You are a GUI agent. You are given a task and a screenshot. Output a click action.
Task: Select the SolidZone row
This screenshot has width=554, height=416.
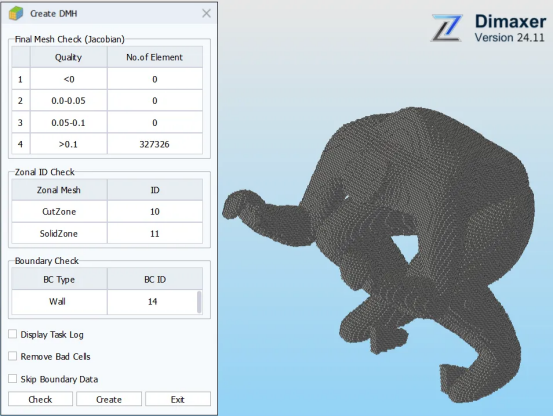(x=107, y=233)
